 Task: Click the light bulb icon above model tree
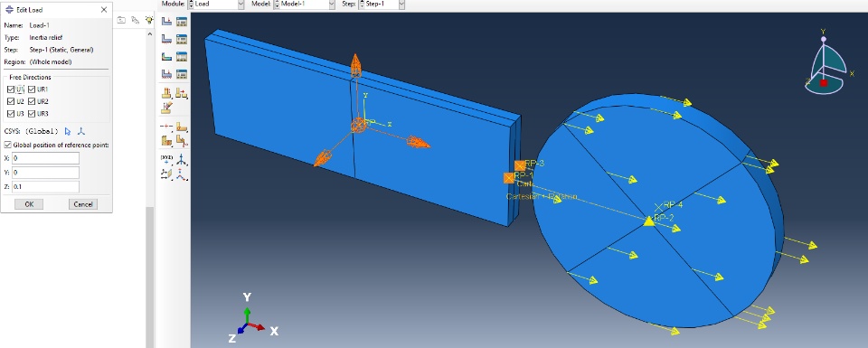tap(149, 20)
